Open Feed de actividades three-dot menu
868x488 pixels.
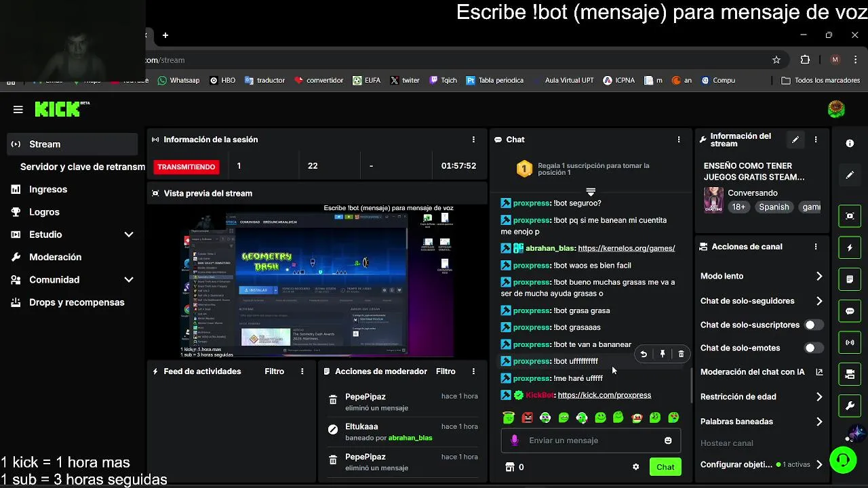pos(302,371)
